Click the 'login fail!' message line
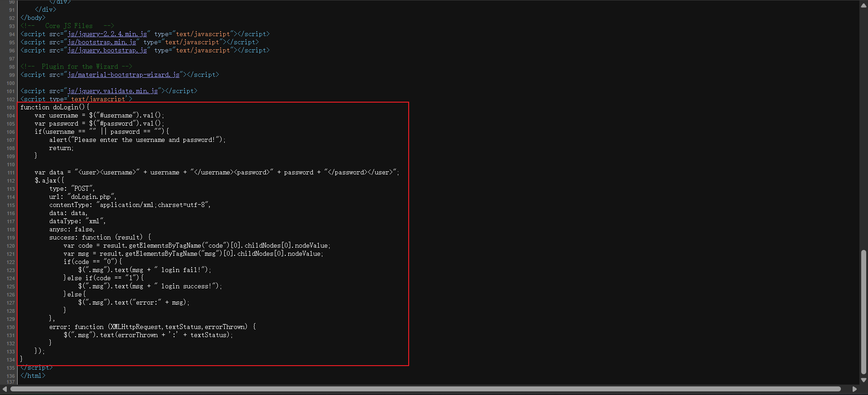Screen dimensions: 868x395 click(145, 270)
